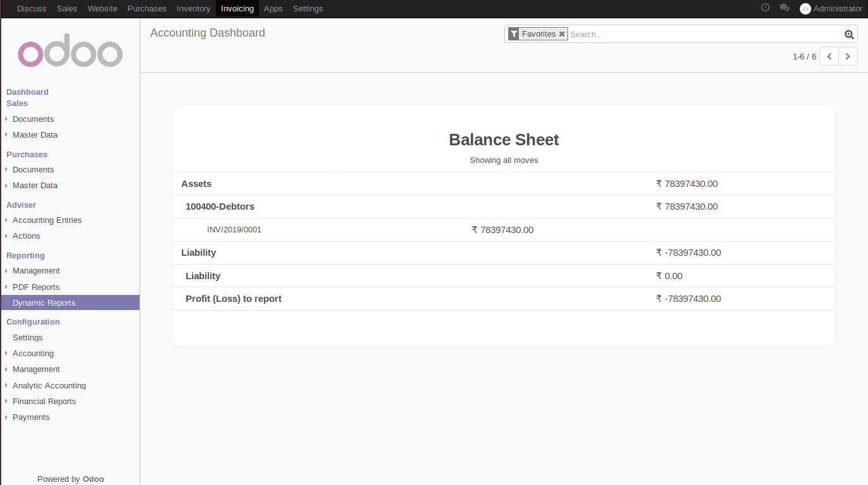Image resolution: width=868 pixels, height=485 pixels.
Task: Open the Apps menu
Action: point(273,9)
